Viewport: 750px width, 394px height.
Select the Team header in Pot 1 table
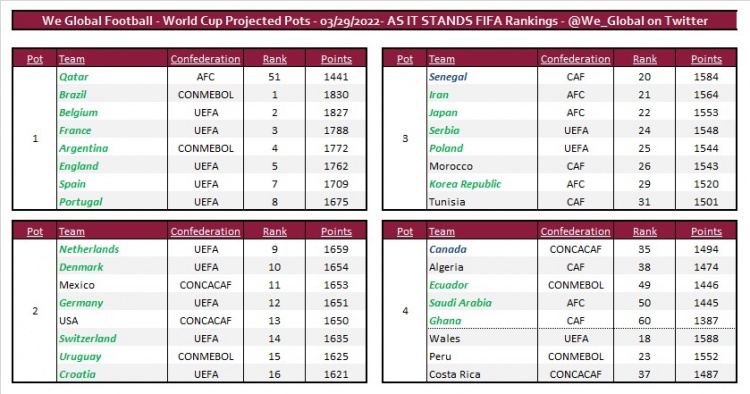72,59
